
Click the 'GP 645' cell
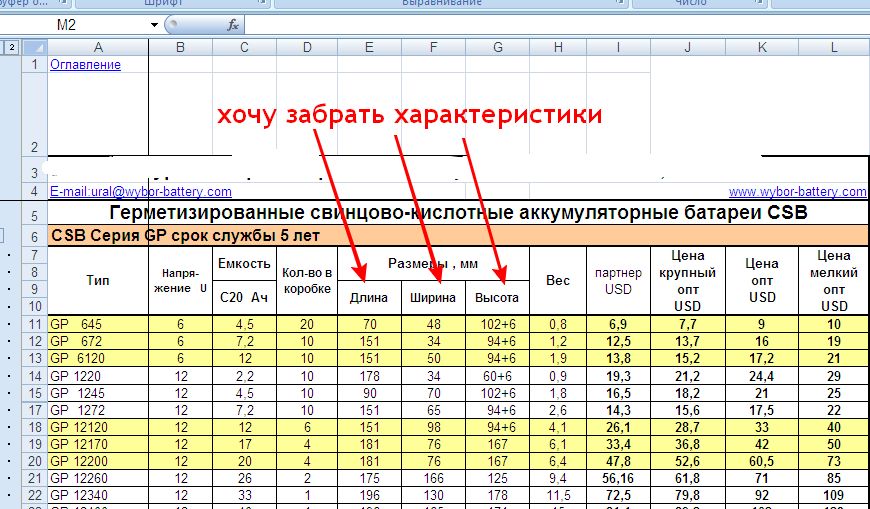coord(98,324)
